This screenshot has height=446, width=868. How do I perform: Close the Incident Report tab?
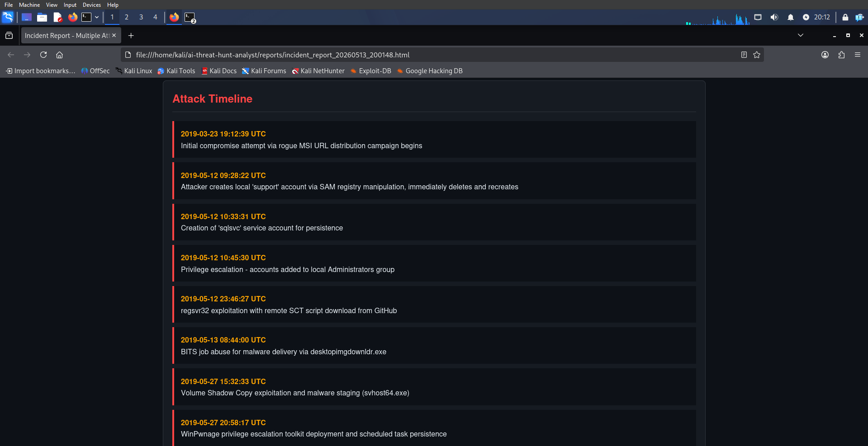click(x=114, y=35)
